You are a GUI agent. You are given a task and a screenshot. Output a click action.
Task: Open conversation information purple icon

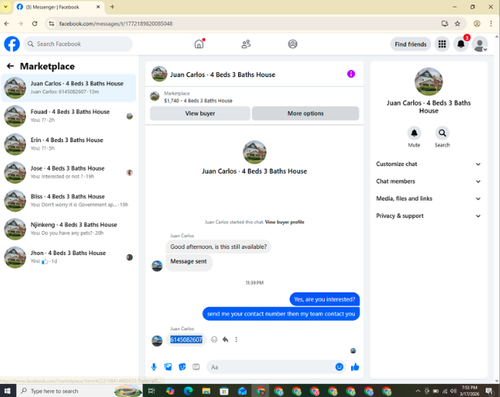click(351, 74)
